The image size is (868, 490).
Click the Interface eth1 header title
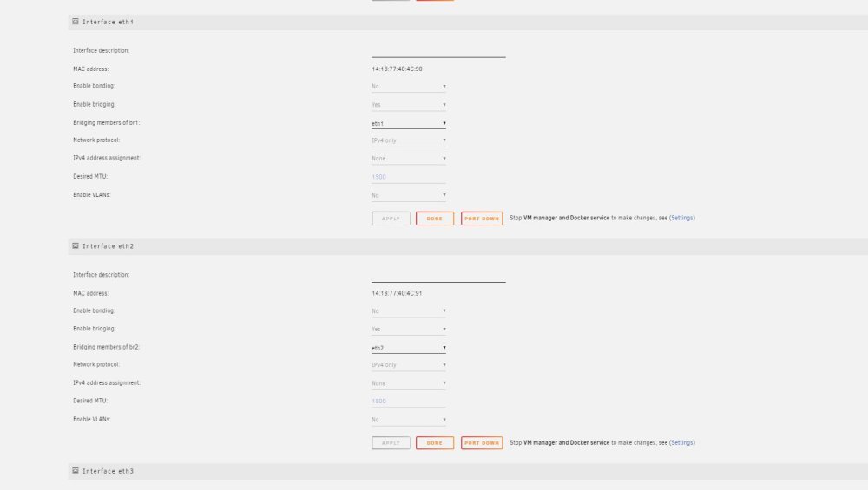click(108, 23)
